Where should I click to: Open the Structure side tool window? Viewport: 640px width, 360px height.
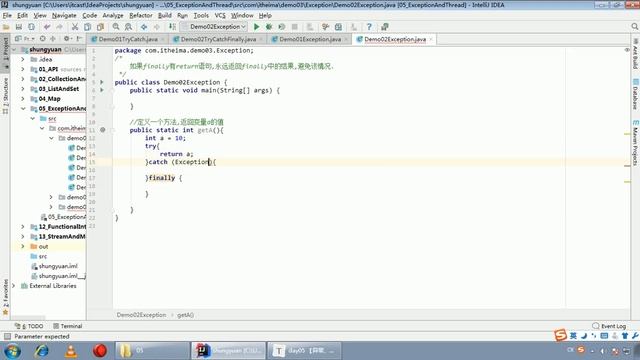pos(5,96)
